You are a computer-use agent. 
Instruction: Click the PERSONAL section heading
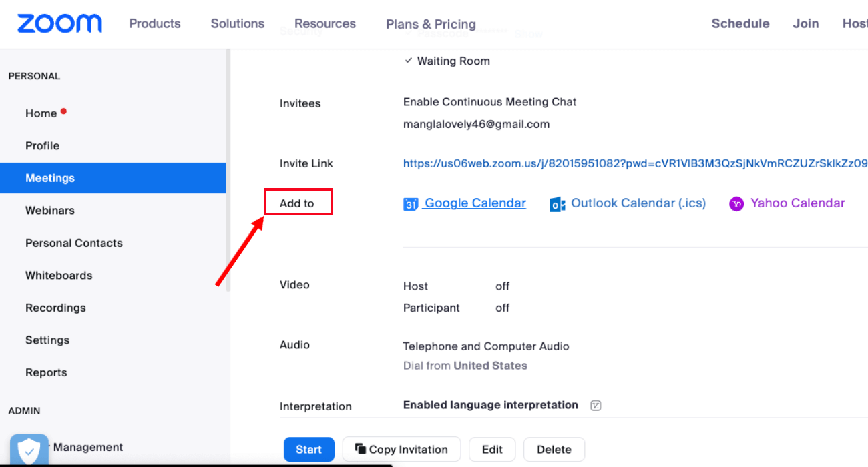(35, 76)
